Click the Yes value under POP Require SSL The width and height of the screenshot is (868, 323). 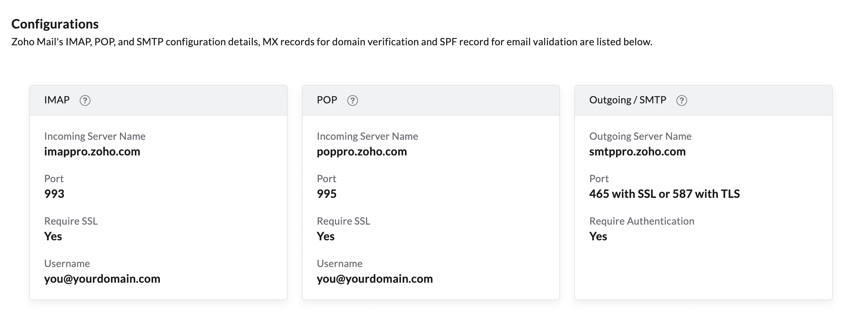[326, 236]
